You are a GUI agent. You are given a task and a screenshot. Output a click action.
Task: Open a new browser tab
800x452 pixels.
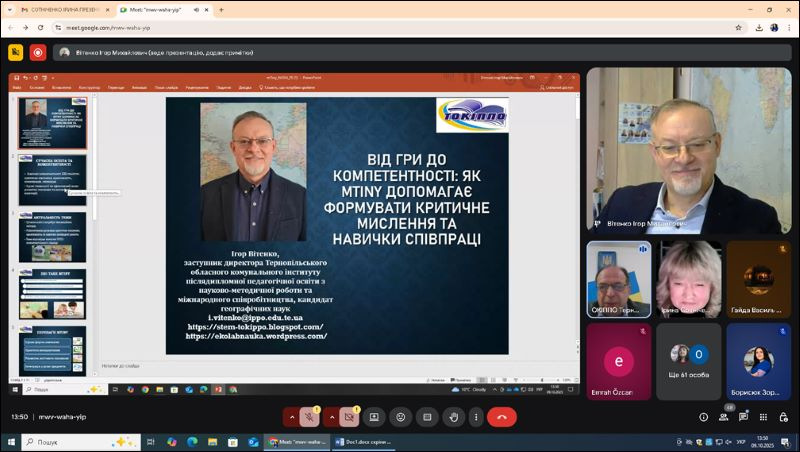pos(221,10)
